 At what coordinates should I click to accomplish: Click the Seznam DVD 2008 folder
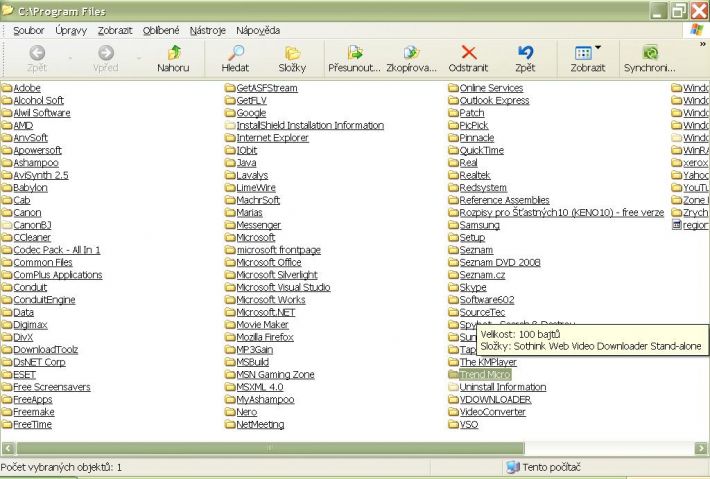click(500, 262)
